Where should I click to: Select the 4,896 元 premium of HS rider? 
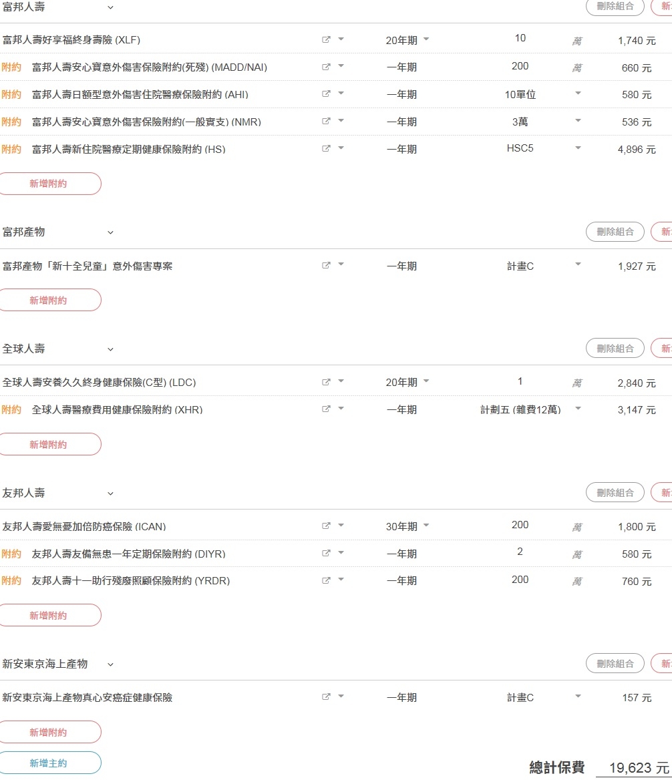tap(637, 150)
